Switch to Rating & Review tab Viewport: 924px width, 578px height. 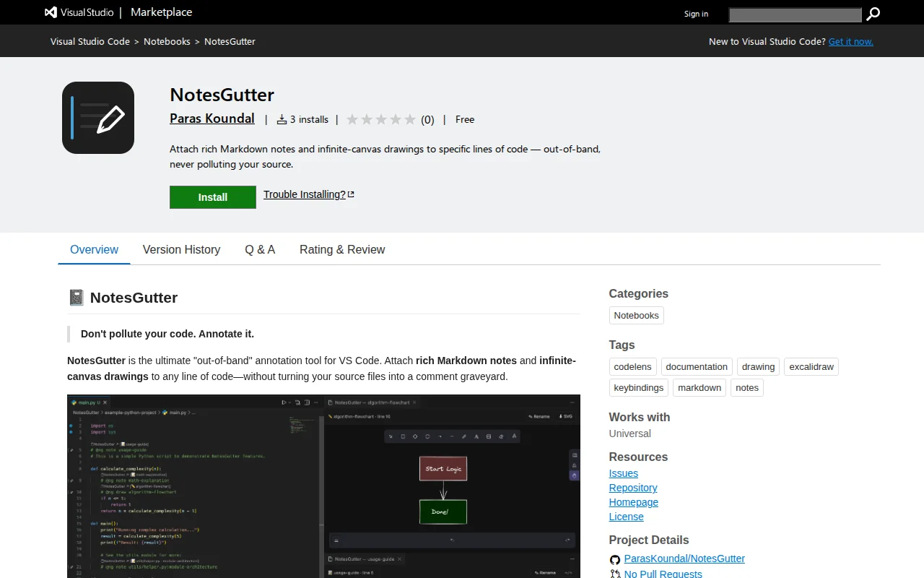coord(342,249)
